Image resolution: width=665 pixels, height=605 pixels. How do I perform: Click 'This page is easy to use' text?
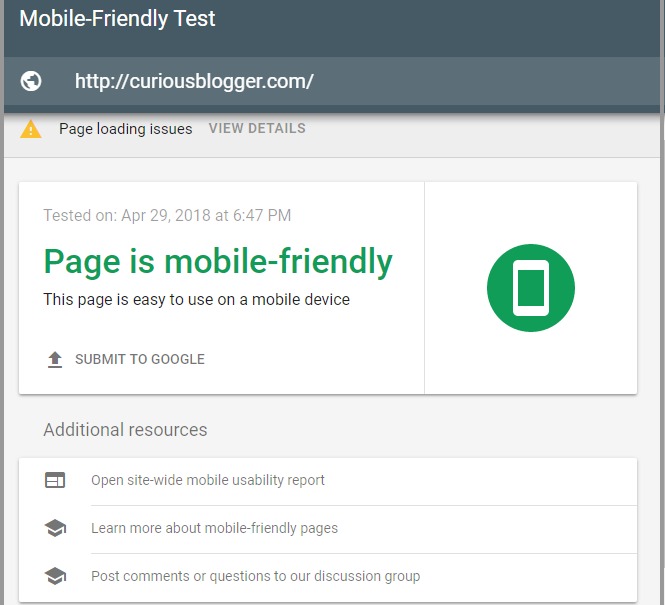coord(196,299)
